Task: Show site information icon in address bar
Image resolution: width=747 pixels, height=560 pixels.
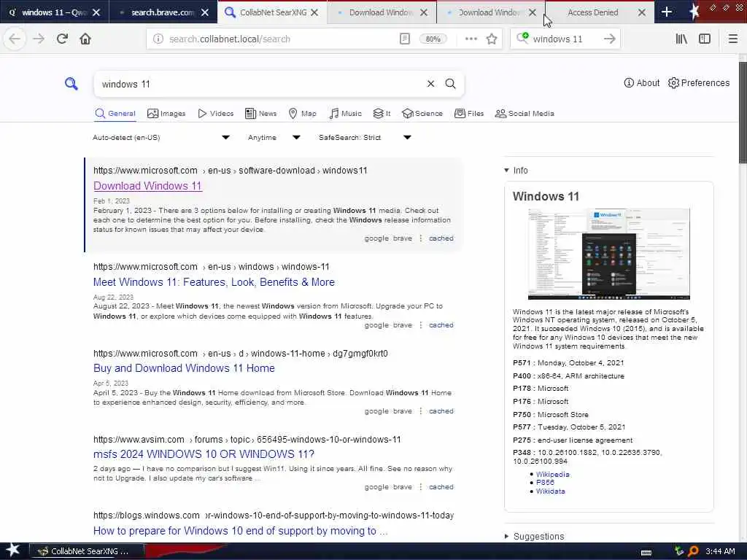Action: pyautogui.click(x=158, y=39)
